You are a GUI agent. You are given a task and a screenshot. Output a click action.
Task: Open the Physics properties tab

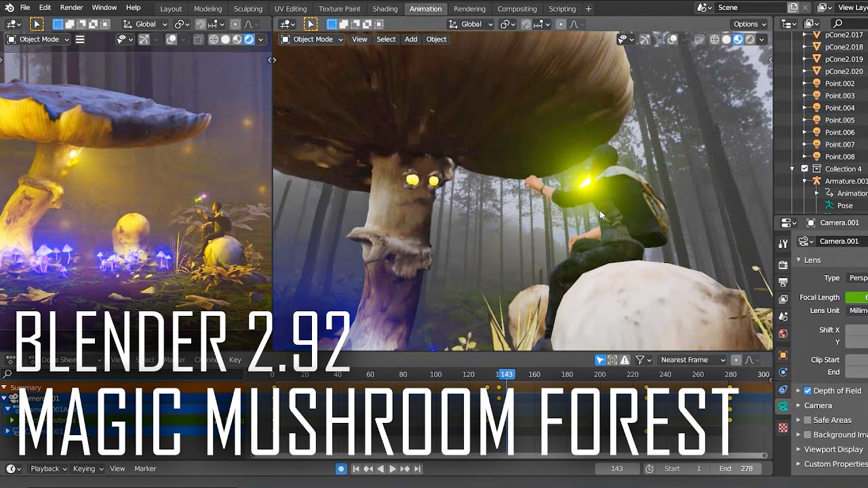point(783,372)
